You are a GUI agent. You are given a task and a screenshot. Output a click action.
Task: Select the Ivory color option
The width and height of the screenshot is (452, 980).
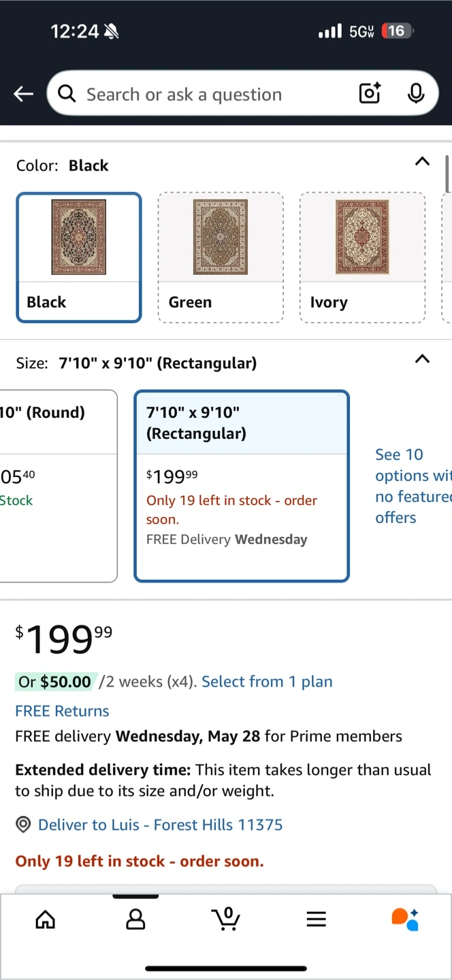[x=362, y=257]
